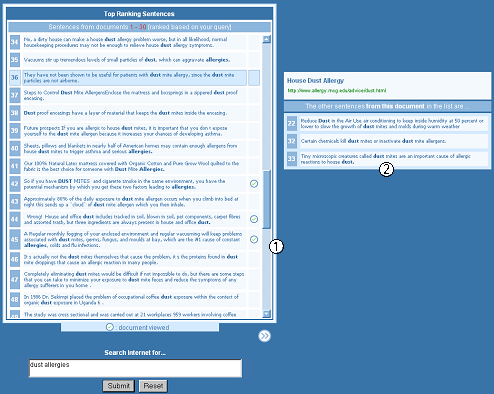Click 'Sentences from documents 1 - 30' heading
Image resolution: width=494 pixels, height=394 pixels.
[x=140, y=27]
